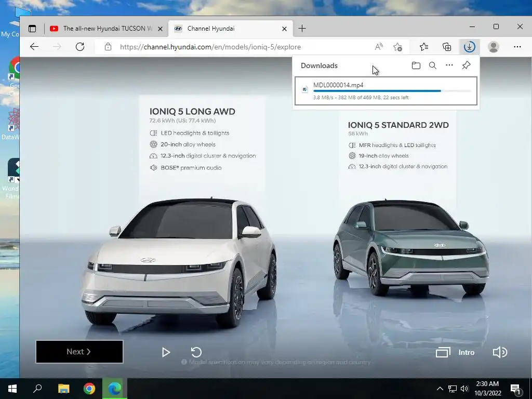
Task: Click LED headlights & taillights text
Action: coord(195,133)
